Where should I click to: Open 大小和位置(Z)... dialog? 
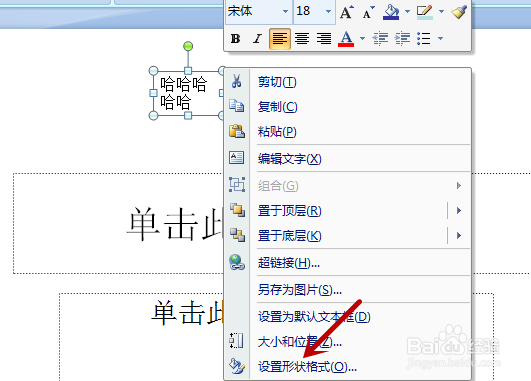348,341
